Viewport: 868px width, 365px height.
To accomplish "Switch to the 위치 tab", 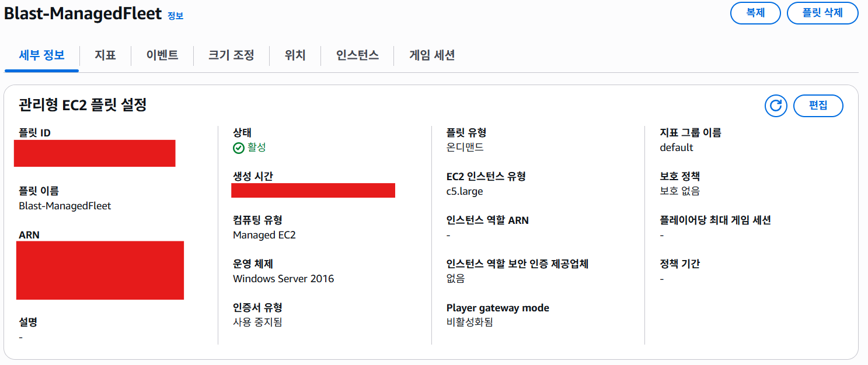I will (x=295, y=55).
